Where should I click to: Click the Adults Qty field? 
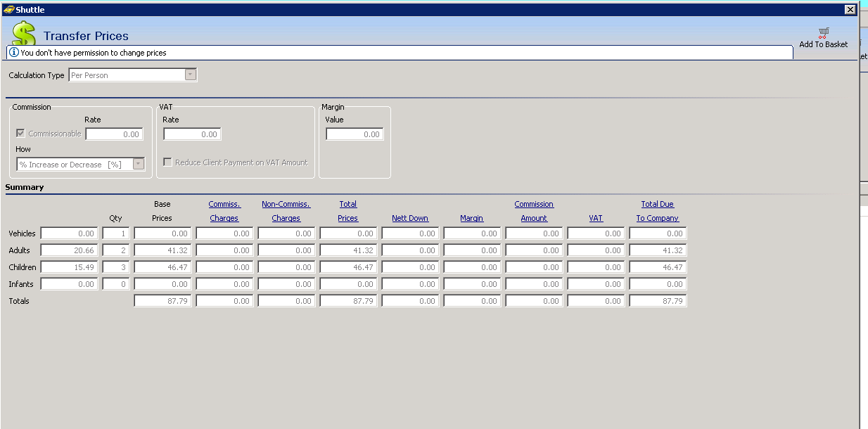click(x=116, y=250)
